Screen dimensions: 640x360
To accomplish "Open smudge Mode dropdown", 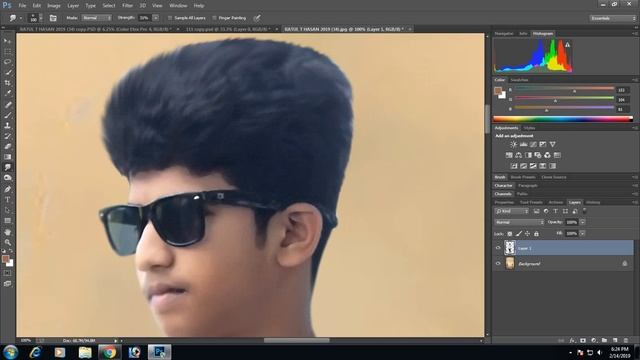I will tap(96, 18).
